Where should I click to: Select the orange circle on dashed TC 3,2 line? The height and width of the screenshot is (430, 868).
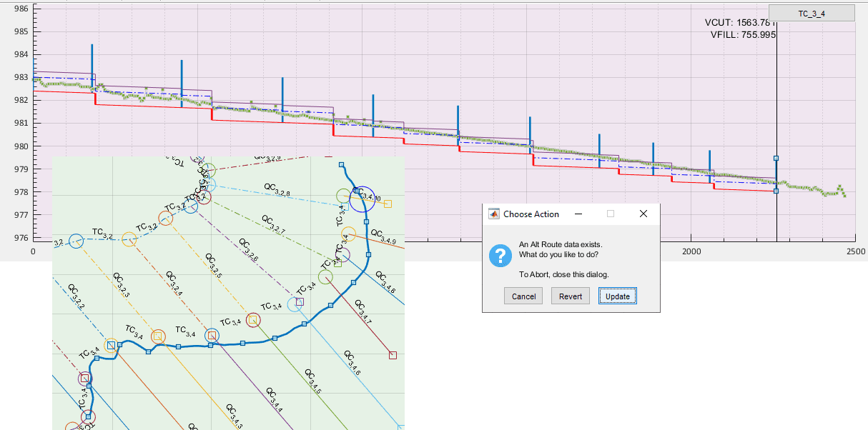click(x=165, y=219)
